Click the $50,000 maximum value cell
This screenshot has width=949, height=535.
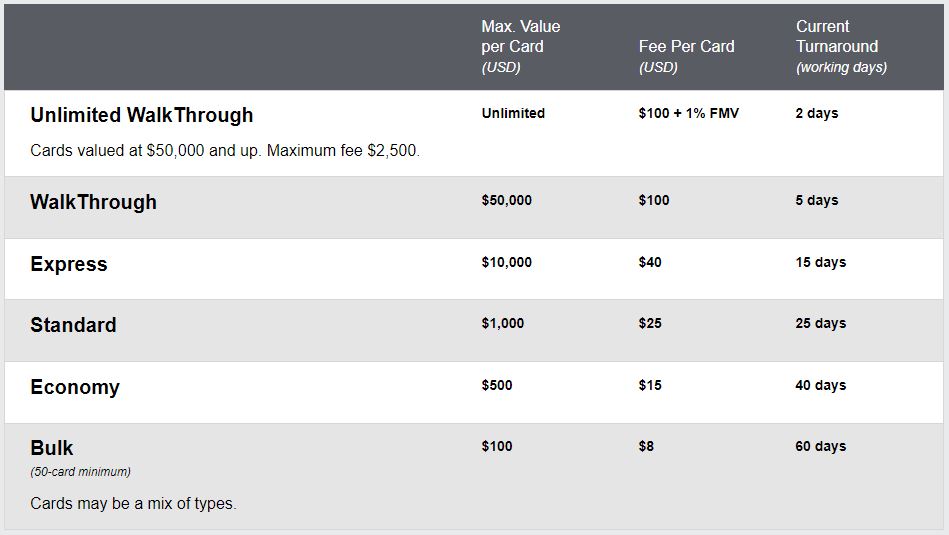[x=507, y=200]
